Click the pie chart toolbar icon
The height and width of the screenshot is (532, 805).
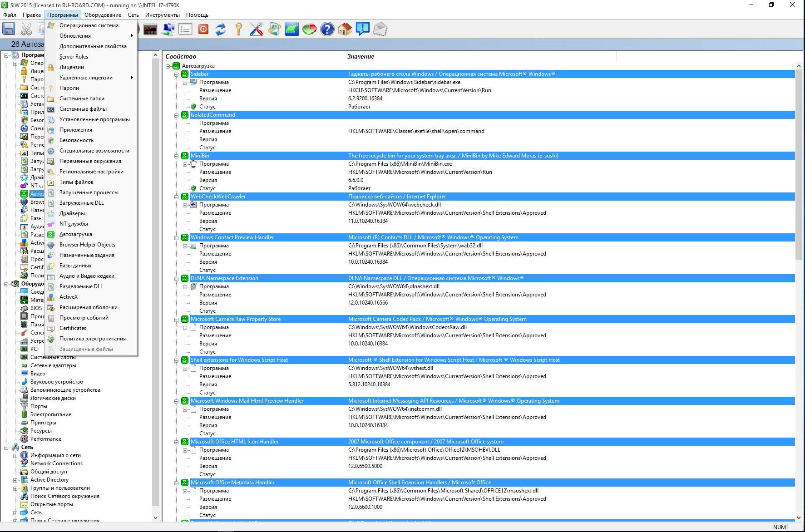[x=309, y=30]
